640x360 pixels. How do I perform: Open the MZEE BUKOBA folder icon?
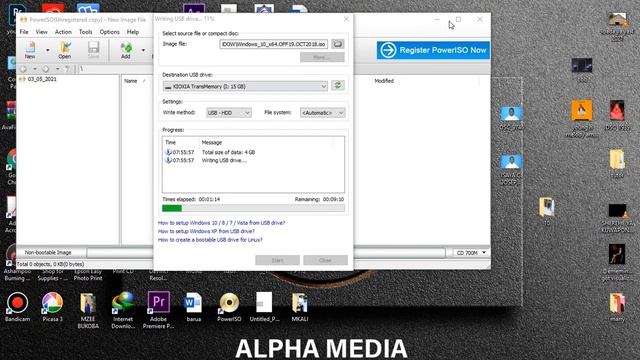click(x=88, y=310)
